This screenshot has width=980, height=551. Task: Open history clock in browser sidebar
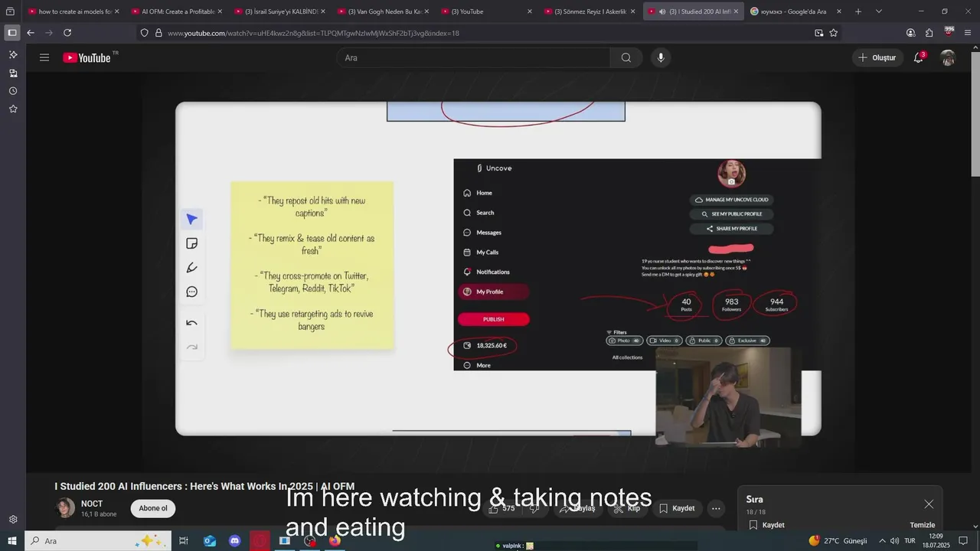[x=13, y=91]
